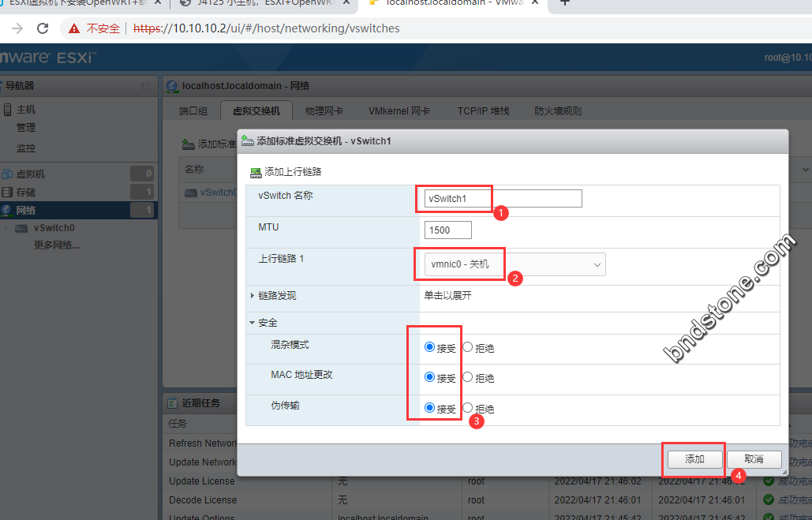Click the vSwitch0 row icon in the switch table

pyautogui.click(x=191, y=193)
